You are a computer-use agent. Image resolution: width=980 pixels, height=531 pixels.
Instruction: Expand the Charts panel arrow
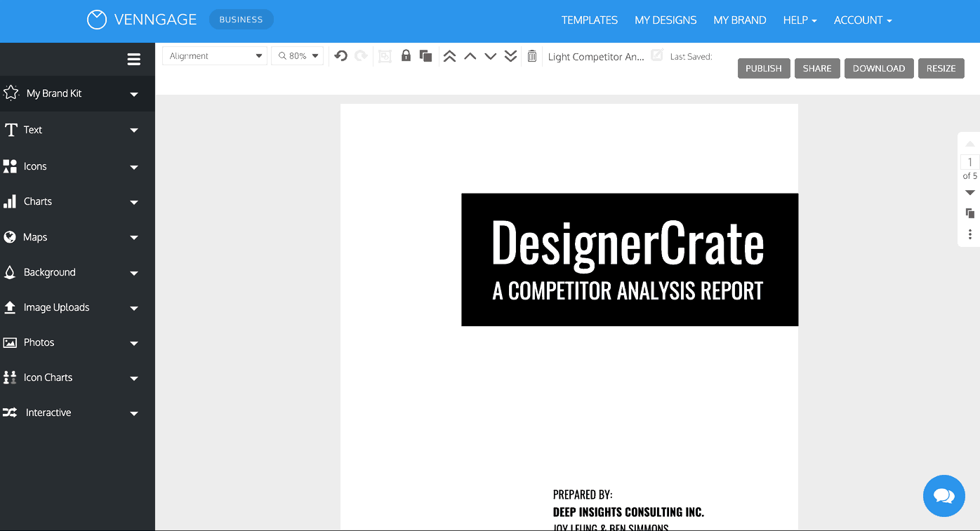[134, 203]
